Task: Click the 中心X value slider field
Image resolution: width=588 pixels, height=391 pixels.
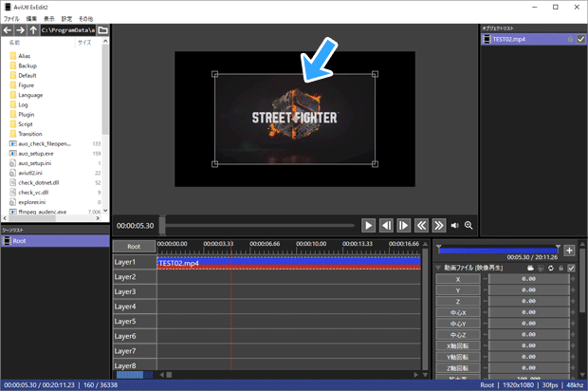Action: 529,312
